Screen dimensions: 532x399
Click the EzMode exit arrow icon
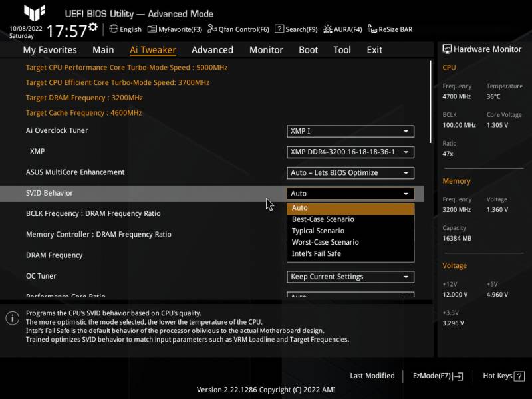pyautogui.click(x=458, y=376)
